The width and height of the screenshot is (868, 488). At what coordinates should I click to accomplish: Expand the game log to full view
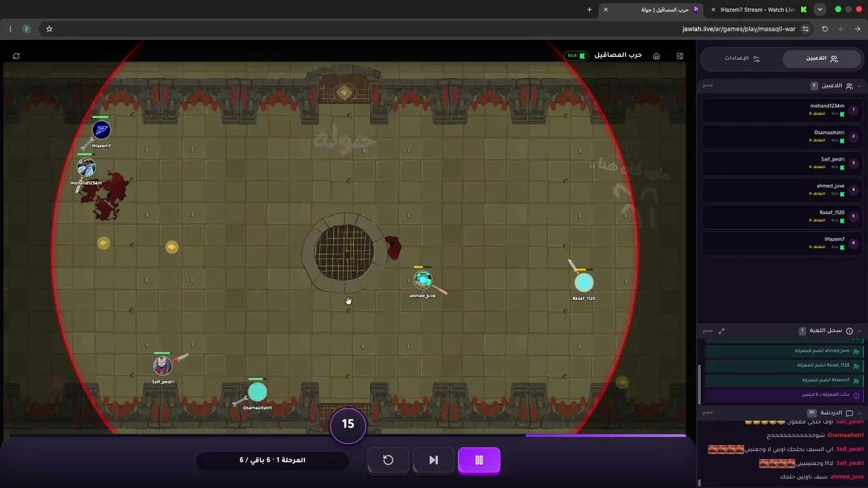[722, 331]
